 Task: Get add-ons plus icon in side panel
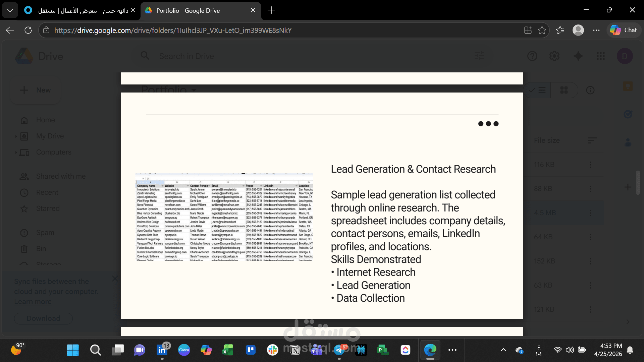[628, 187]
